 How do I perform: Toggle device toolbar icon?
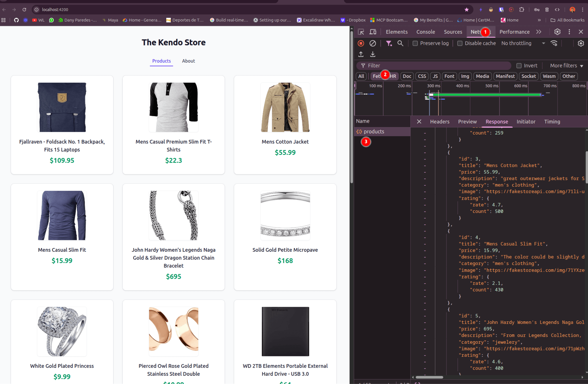click(373, 32)
